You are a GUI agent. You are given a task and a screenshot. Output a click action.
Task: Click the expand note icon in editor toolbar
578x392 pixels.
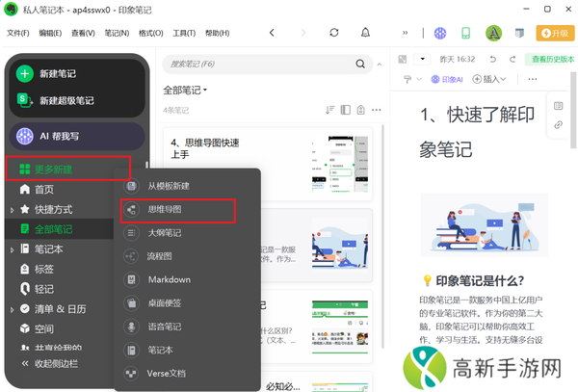pos(403,60)
